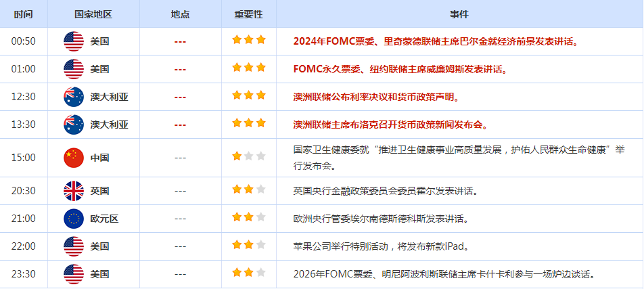
Task: Click the Eurozone flag icon at 21:00
Action: [x=74, y=219]
